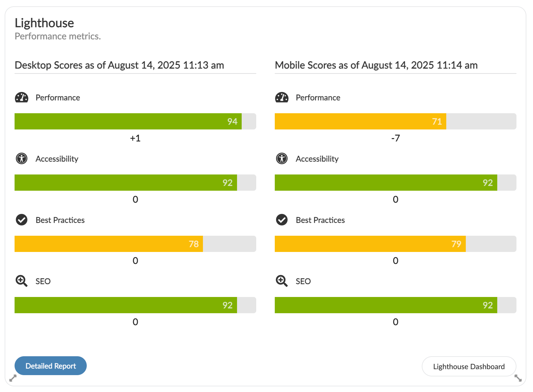The height and width of the screenshot is (392, 533).
Task: Click the desktop SEO magnifier icon
Action: point(22,281)
